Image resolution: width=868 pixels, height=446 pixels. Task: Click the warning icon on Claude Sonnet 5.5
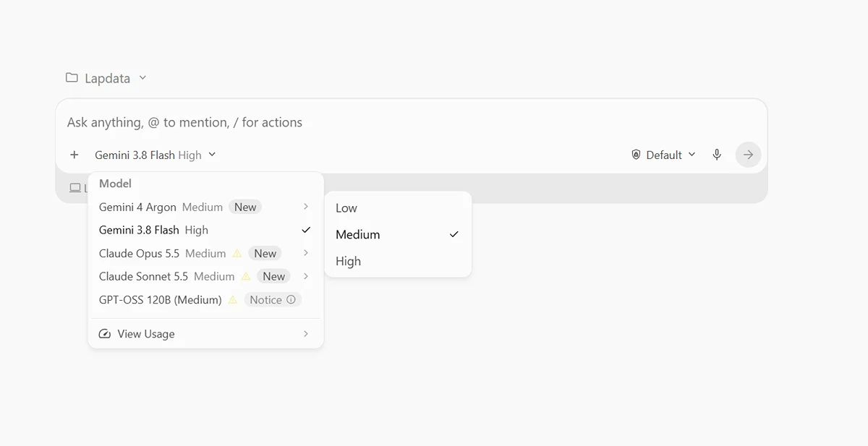coord(246,276)
